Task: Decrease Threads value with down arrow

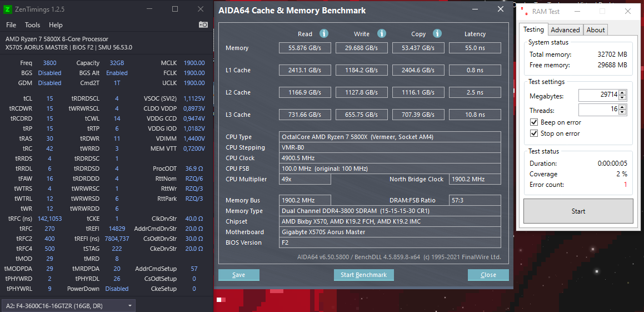Action: [x=623, y=112]
